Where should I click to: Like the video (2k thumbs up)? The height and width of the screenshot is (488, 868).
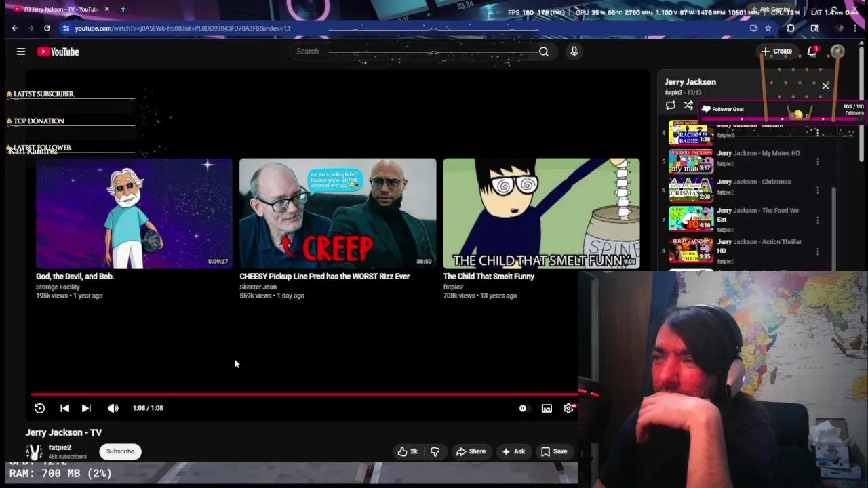(408, 451)
